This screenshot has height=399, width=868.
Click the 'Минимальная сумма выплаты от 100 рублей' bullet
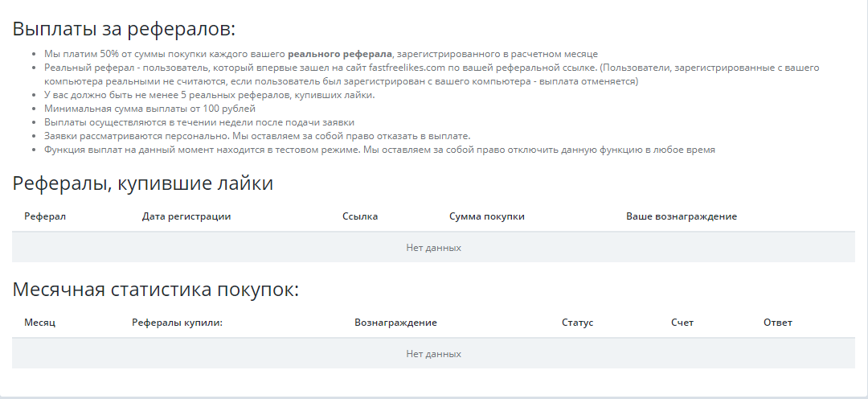point(149,109)
